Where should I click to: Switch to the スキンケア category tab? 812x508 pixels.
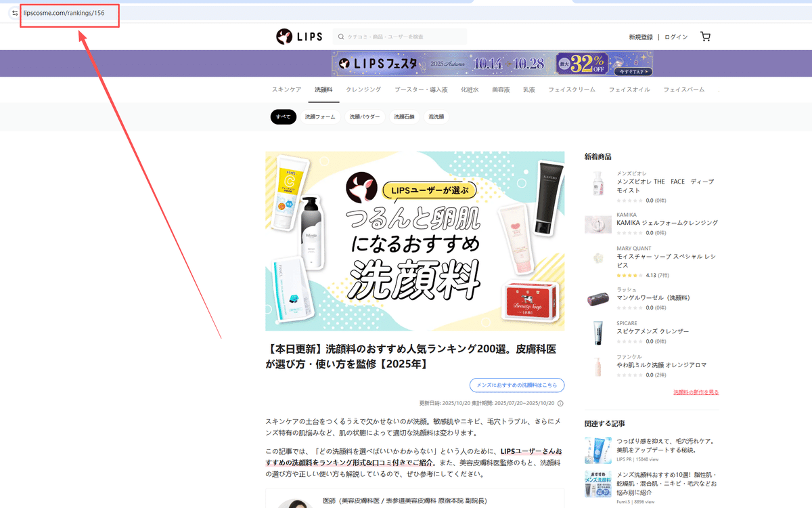click(286, 89)
